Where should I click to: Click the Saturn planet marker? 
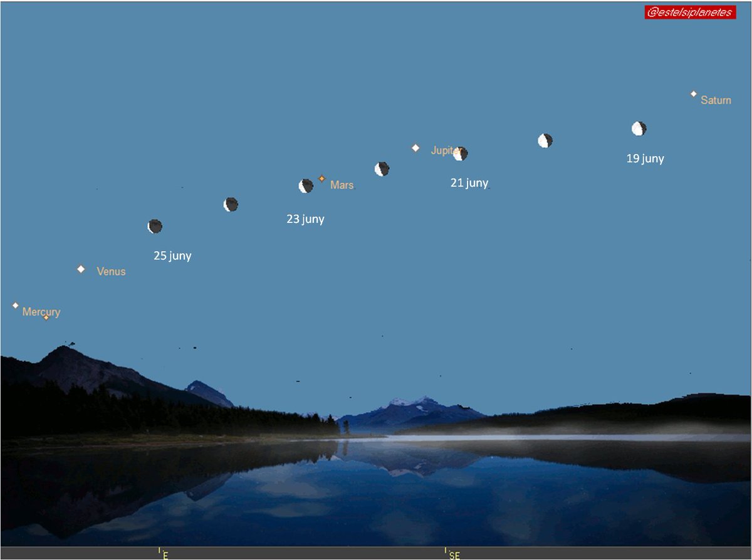coord(693,94)
